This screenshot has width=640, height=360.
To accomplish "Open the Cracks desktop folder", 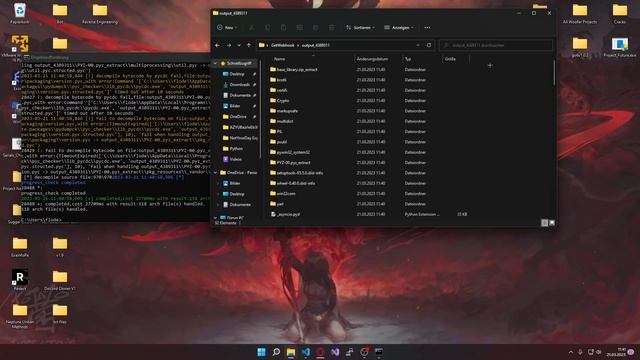I will coord(620,13).
